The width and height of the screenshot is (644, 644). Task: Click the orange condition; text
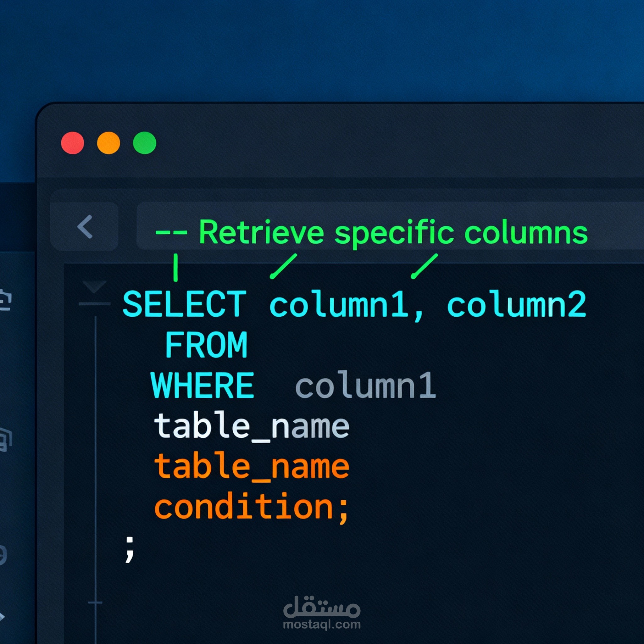pyautogui.click(x=251, y=507)
